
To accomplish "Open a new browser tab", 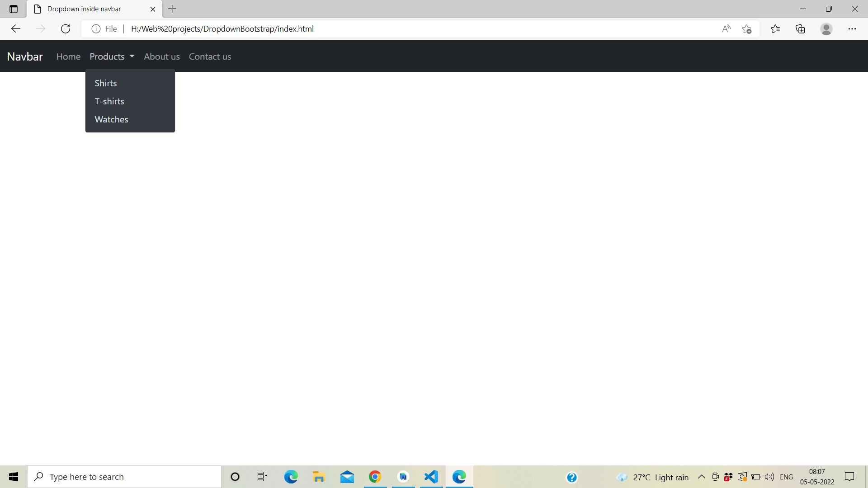I will (172, 9).
